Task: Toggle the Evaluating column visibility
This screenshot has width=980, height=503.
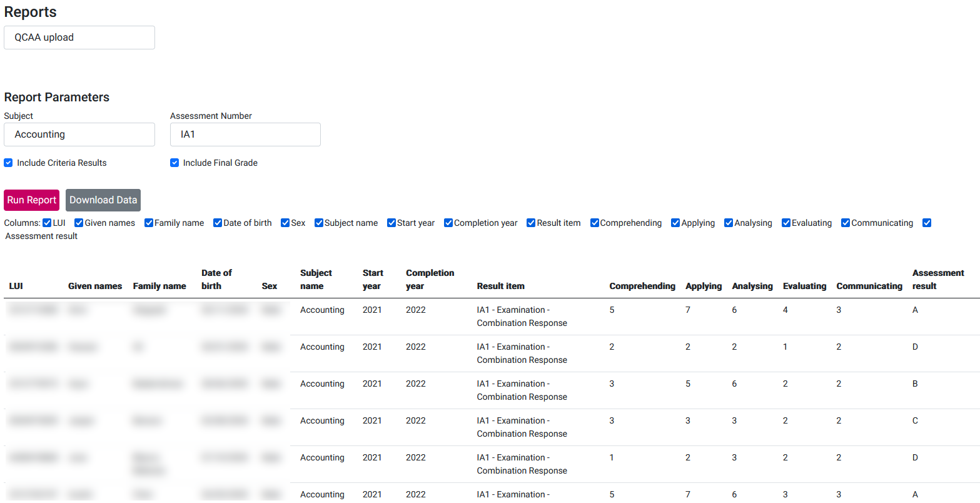Action: coord(786,222)
